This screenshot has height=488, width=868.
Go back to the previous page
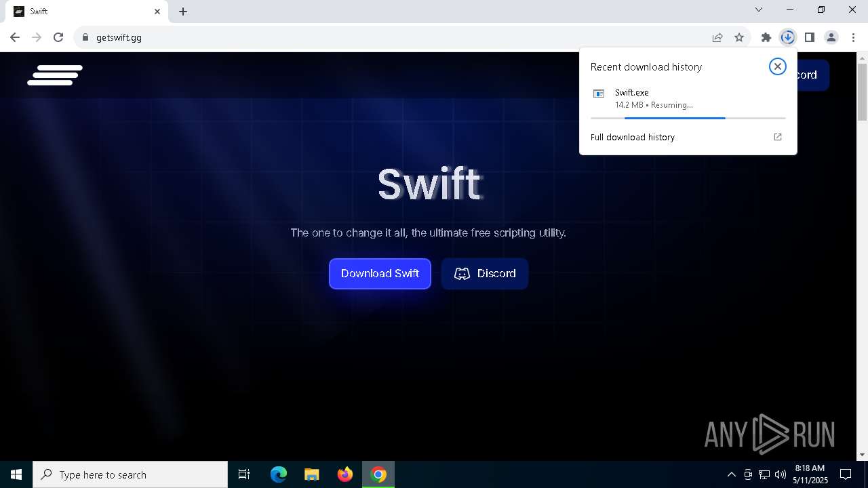(15, 37)
